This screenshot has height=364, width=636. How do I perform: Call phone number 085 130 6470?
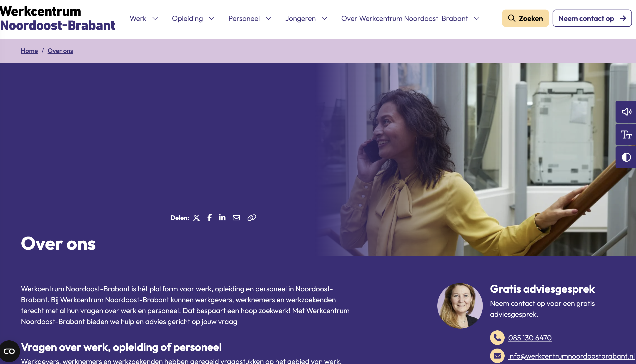point(530,338)
